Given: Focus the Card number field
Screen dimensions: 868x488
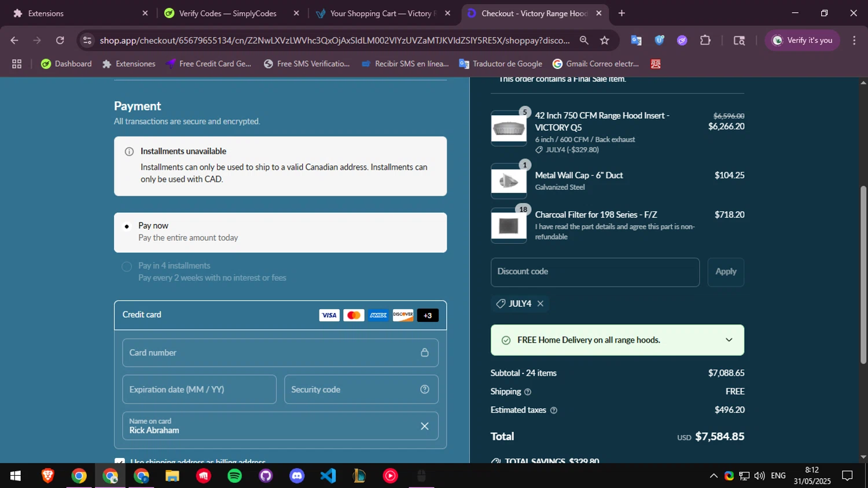Looking at the screenshot, I should click(x=280, y=353).
